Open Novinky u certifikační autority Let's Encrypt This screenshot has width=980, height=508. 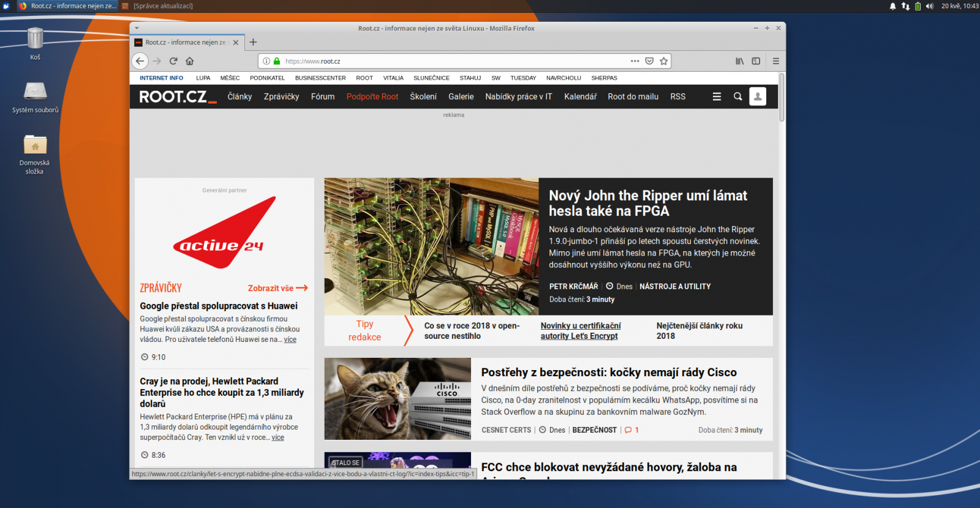pos(581,331)
